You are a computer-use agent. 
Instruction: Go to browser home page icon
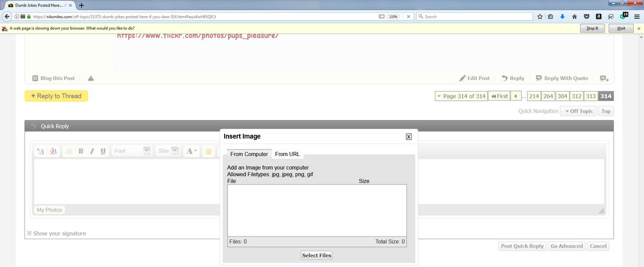[574, 17]
